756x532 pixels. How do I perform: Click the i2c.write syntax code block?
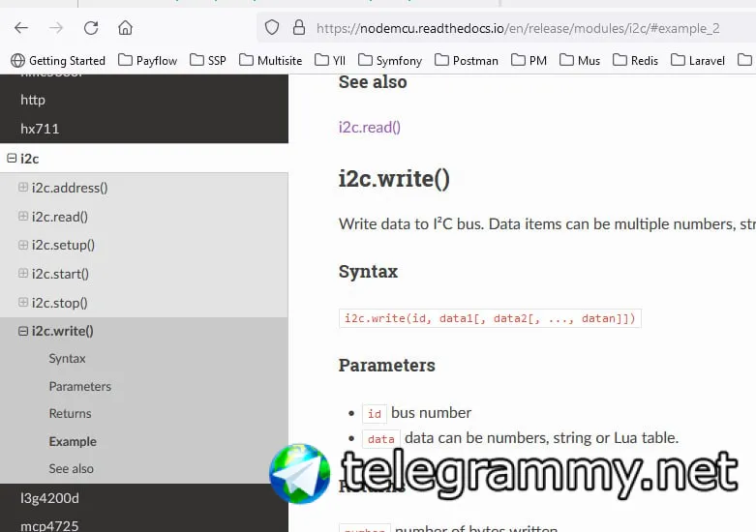pyautogui.click(x=490, y=318)
